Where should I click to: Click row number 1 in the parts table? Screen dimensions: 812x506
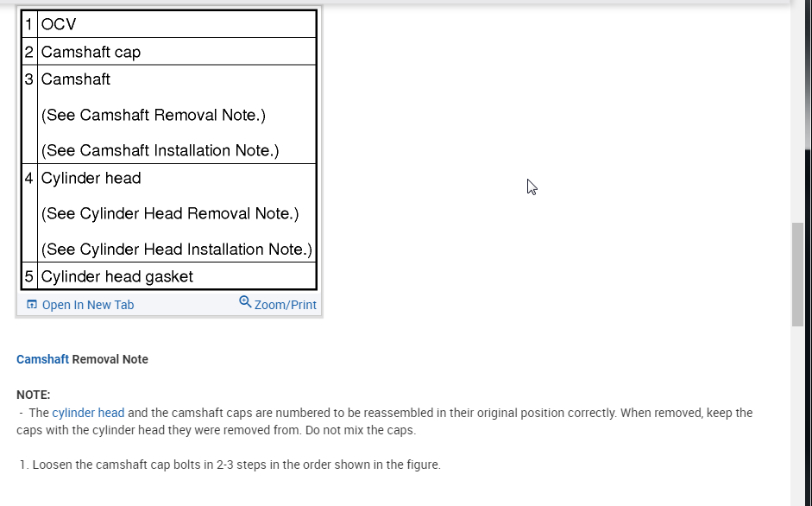point(29,24)
